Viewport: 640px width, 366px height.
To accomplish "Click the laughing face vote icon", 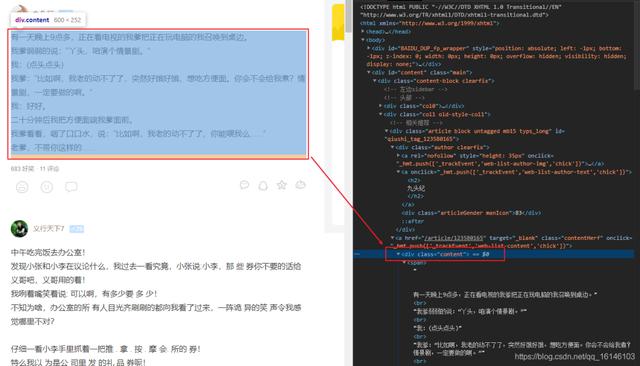I will pyautogui.click(x=22, y=187).
